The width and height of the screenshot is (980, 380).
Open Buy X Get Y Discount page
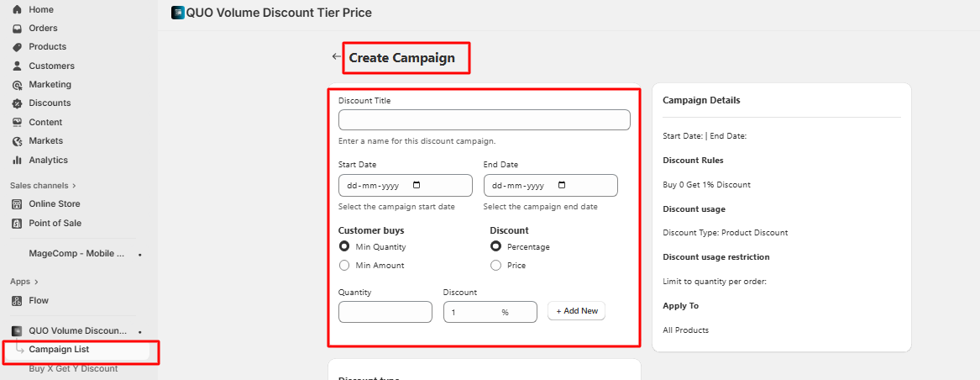73,368
